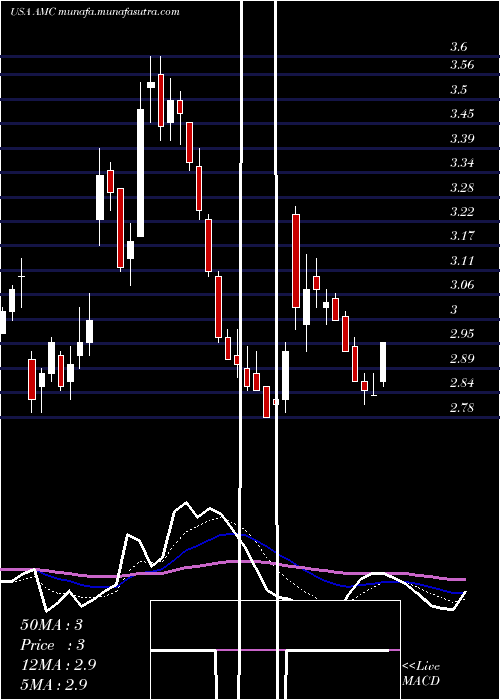The height and width of the screenshot is (700, 500).
Task: Click the tallest white candlestick rising to 3.45
Action: pos(141,173)
